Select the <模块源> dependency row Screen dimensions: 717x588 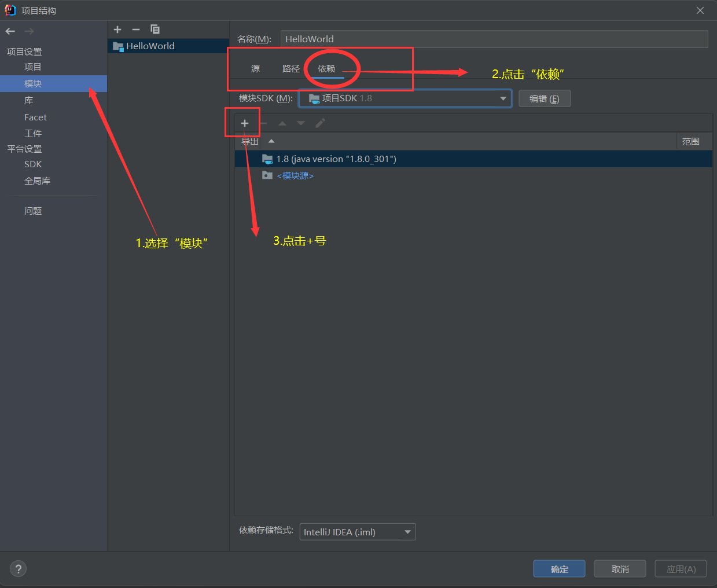(473, 176)
